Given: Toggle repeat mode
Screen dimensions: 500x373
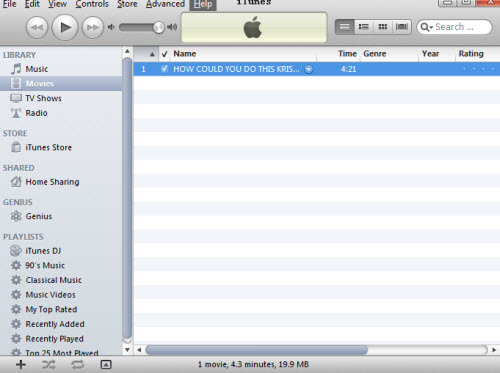Looking at the screenshot, I should (x=77, y=365).
